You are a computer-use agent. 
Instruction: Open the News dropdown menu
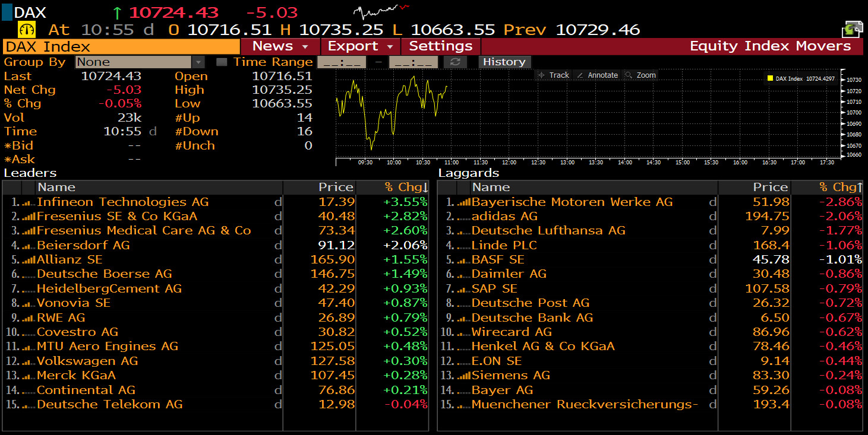pos(280,46)
